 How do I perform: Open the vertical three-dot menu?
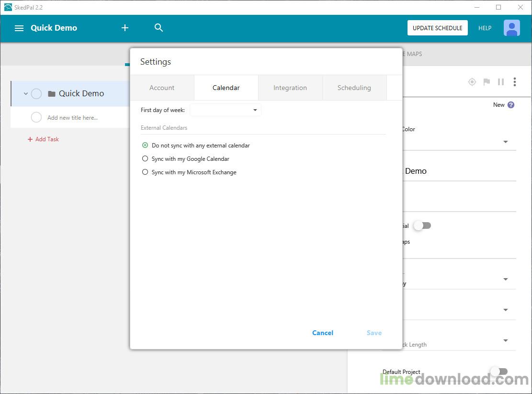click(515, 82)
